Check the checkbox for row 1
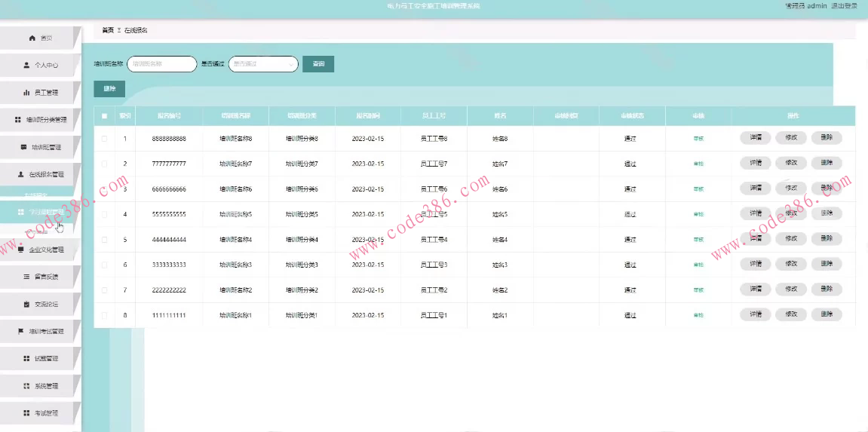Image resolution: width=868 pixels, height=432 pixels. [104, 139]
